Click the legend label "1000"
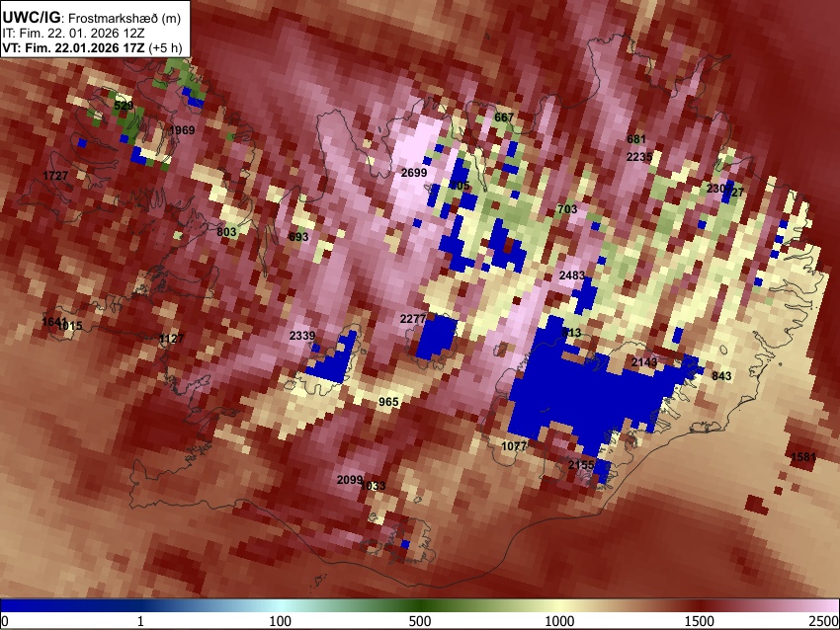The height and width of the screenshot is (630, 840). (x=559, y=621)
